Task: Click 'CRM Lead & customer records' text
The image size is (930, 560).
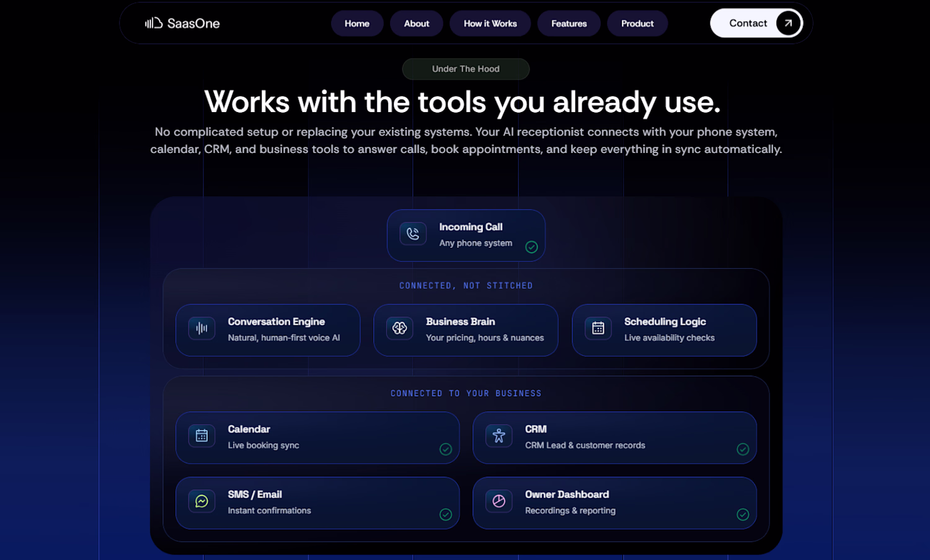Action: pyautogui.click(x=585, y=445)
